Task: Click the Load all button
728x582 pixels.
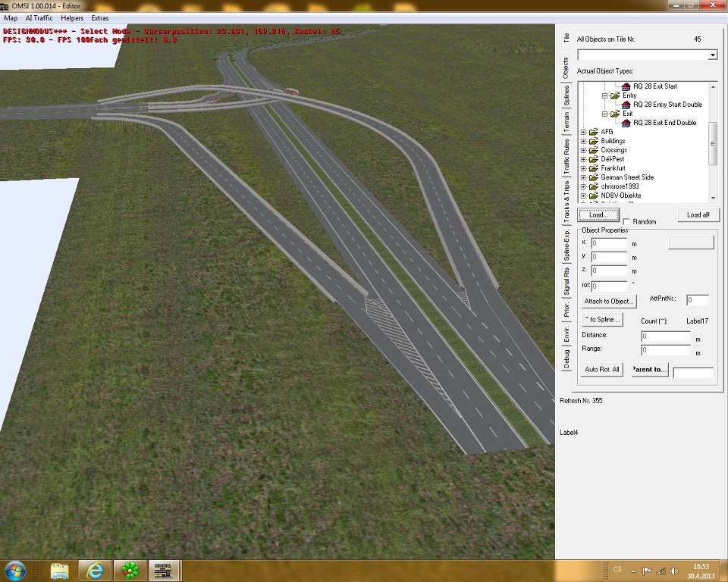Action: [698, 215]
